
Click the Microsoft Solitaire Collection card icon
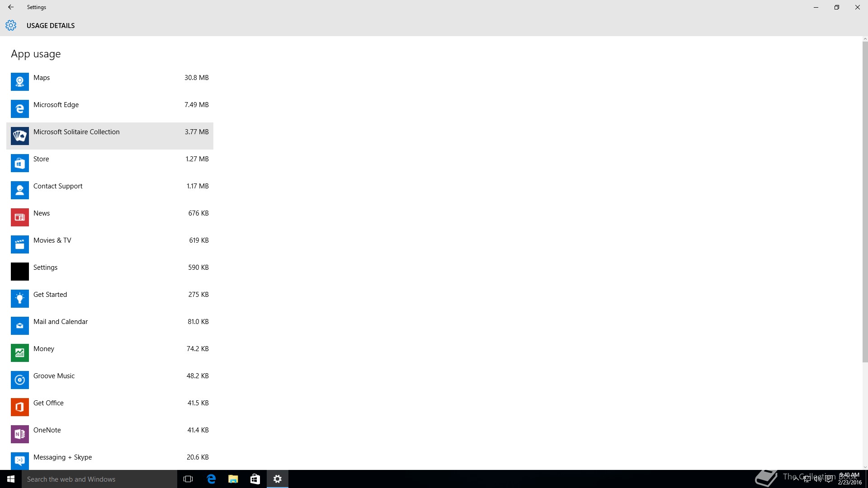point(20,136)
